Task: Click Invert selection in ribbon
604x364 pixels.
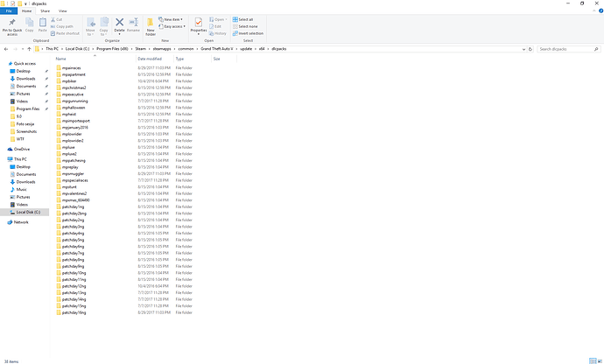Action: pyautogui.click(x=248, y=33)
